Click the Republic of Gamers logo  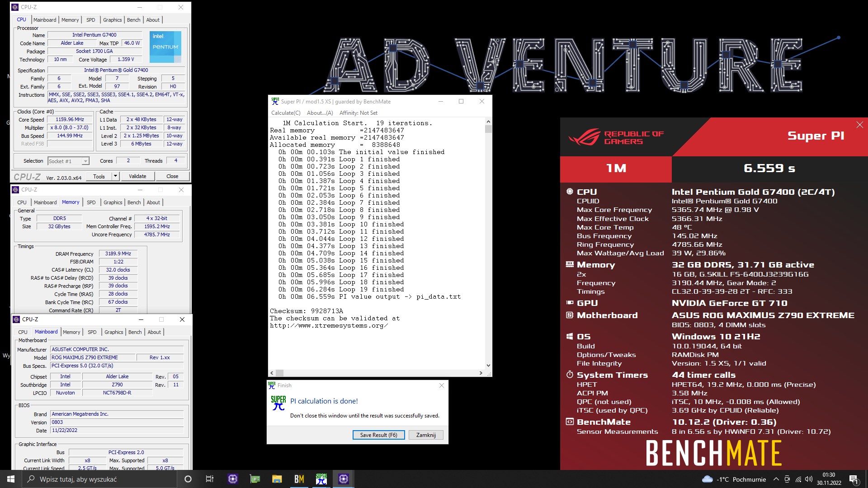tap(616, 137)
